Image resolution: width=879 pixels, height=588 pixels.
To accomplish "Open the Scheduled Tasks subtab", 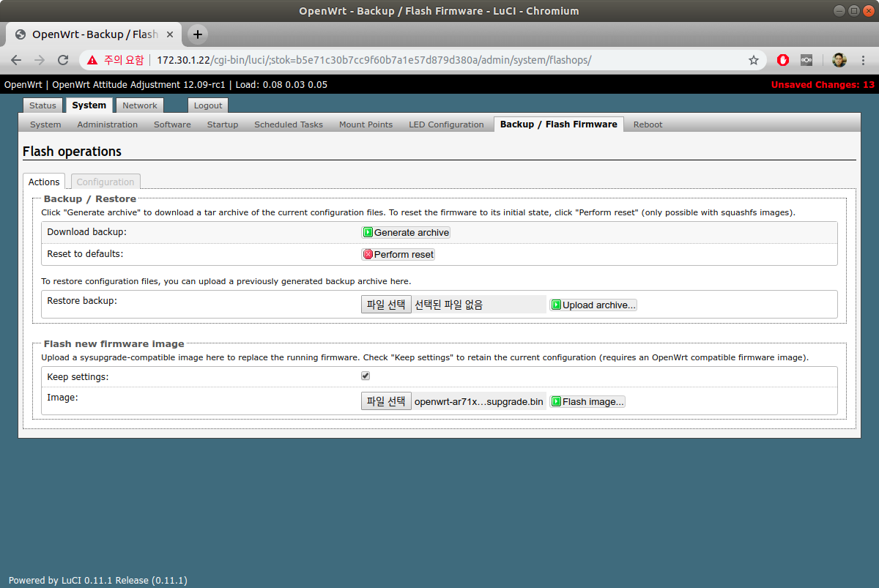I will [289, 124].
